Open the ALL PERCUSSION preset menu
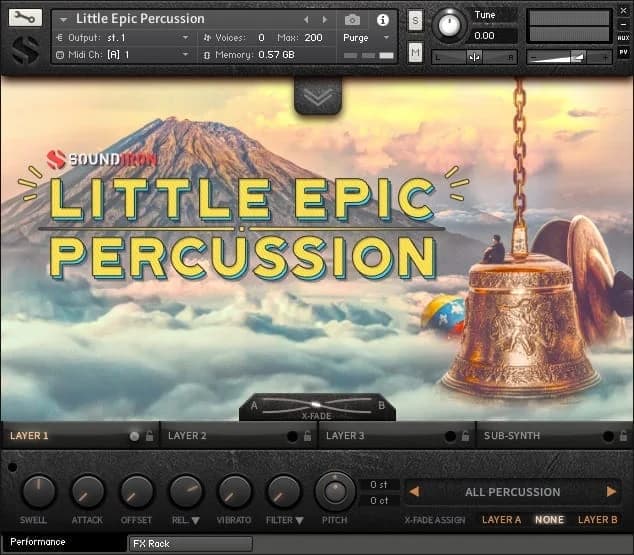The width and height of the screenshot is (634, 555). (x=512, y=492)
